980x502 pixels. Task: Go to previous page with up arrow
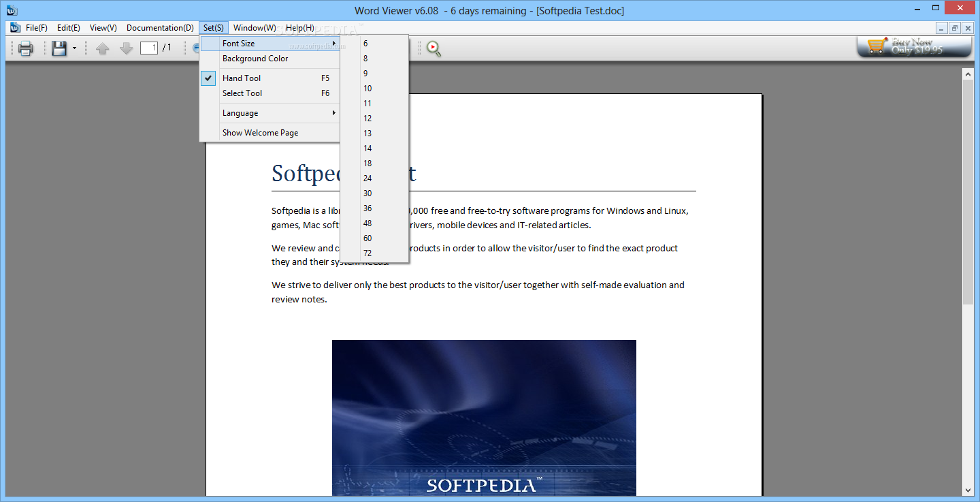103,48
